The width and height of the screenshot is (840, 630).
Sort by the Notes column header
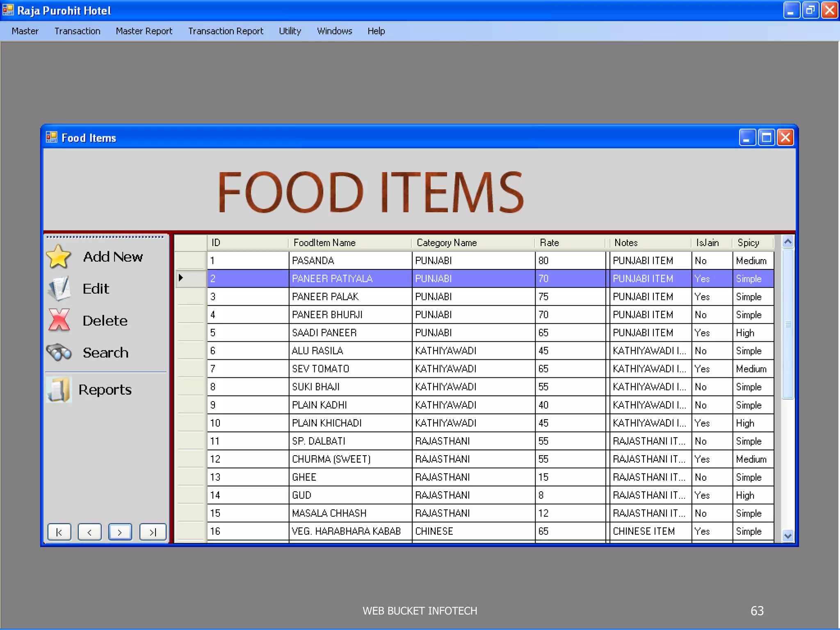[651, 243]
